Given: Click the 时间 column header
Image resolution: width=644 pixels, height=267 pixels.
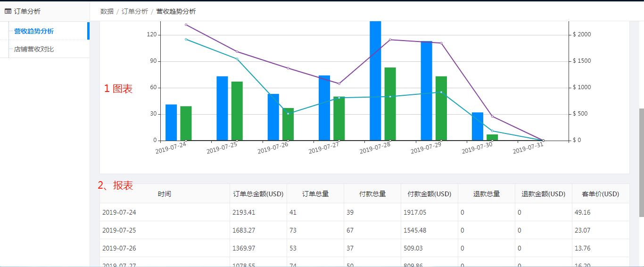Looking at the screenshot, I should pos(165,194).
